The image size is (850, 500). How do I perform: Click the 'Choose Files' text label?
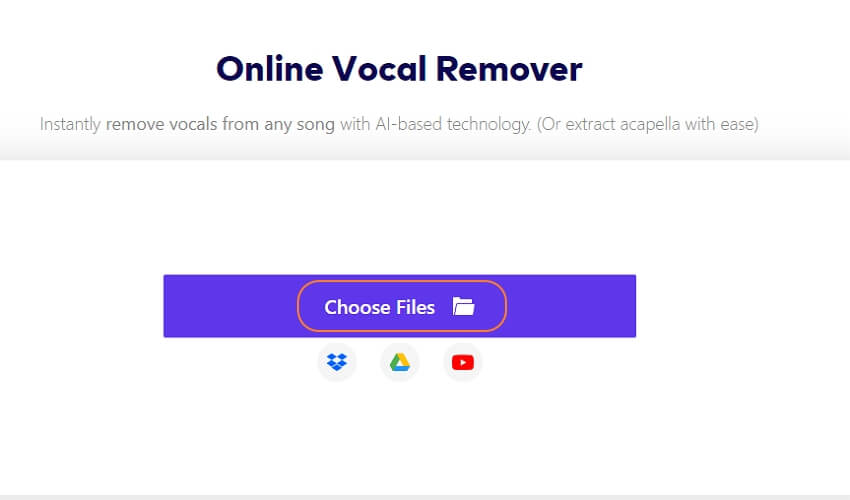pos(379,307)
